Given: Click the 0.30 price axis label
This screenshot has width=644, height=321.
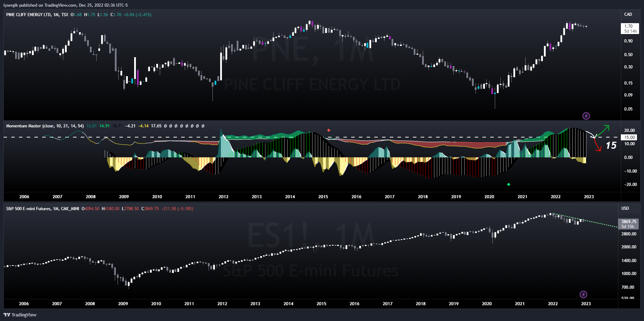Looking at the screenshot, I should click(x=629, y=67).
